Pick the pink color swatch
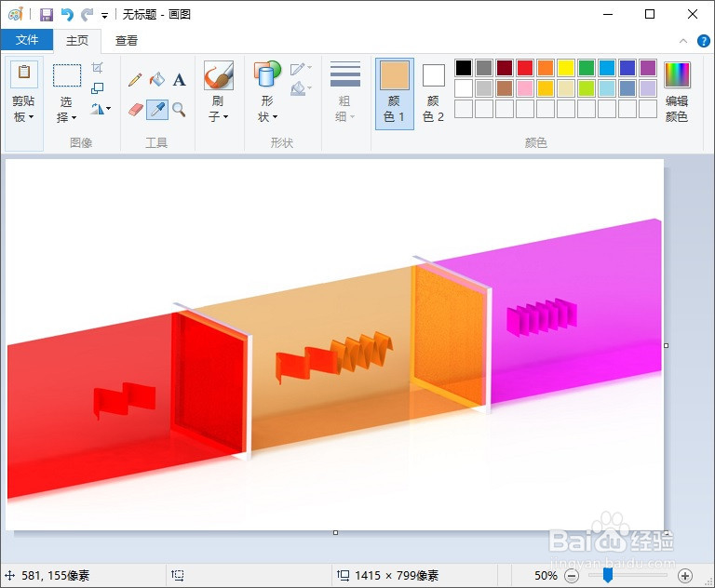The image size is (715, 588). click(525, 88)
